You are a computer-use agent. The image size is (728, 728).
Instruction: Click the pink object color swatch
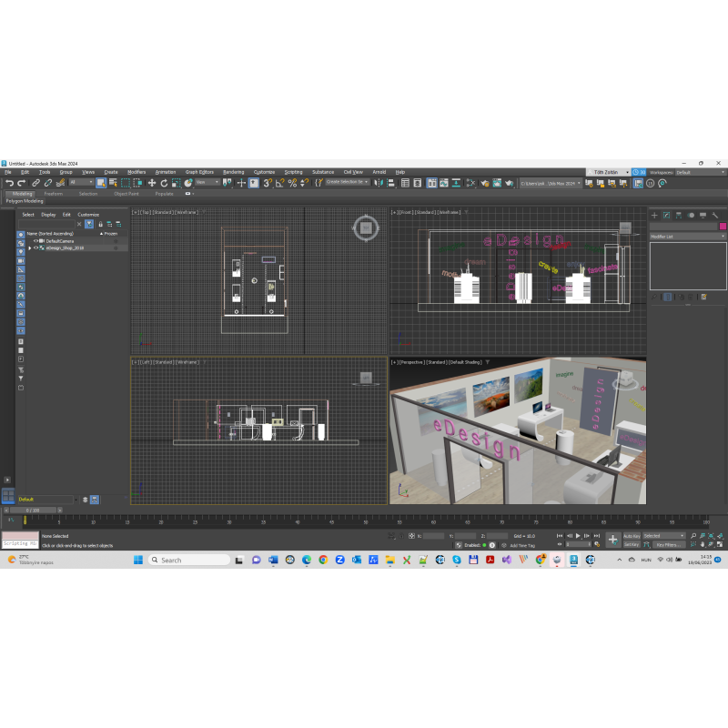coord(723,227)
